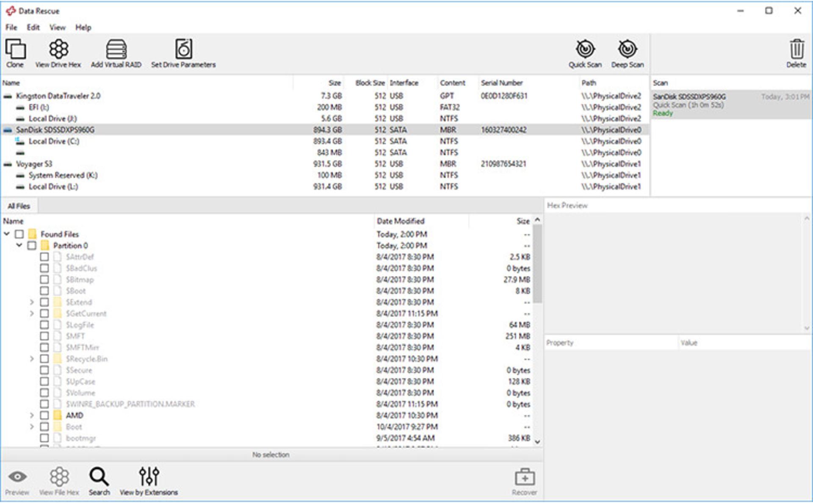Open the File menu
The image size is (813, 504).
(11, 28)
